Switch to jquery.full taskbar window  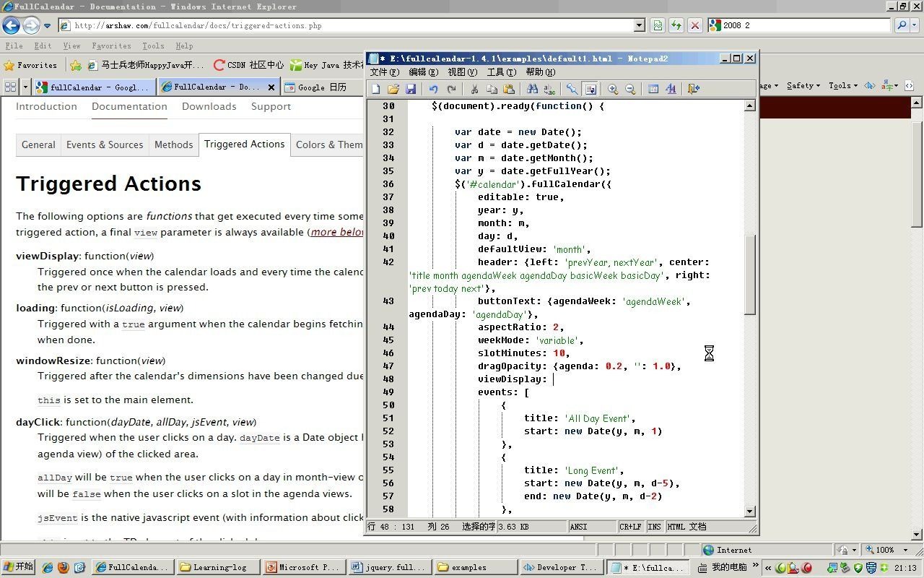[x=388, y=567]
